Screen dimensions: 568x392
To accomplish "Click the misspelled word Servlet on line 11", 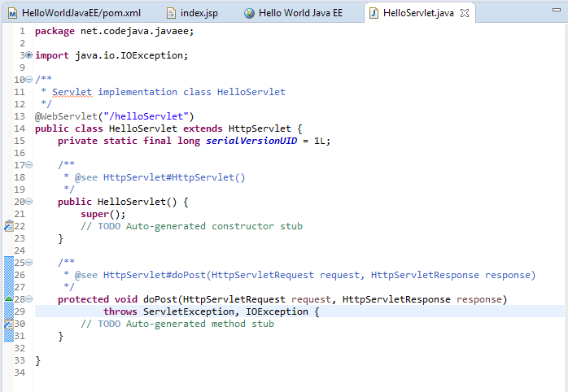I will point(72,92).
